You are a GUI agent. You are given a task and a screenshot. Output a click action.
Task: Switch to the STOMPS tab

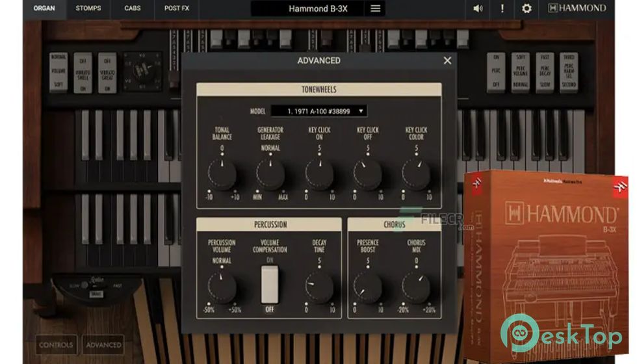pyautogui.click(x=88, y=8)
